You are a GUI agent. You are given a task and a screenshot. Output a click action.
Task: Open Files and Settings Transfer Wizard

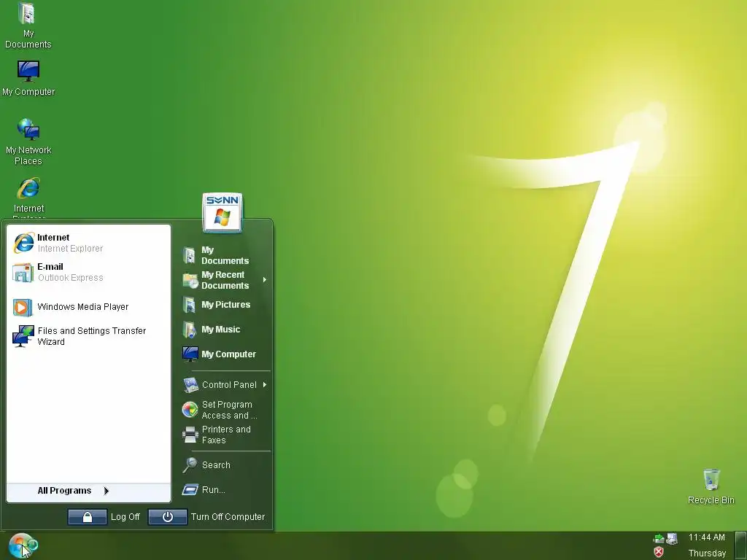(x=88, y=336)
